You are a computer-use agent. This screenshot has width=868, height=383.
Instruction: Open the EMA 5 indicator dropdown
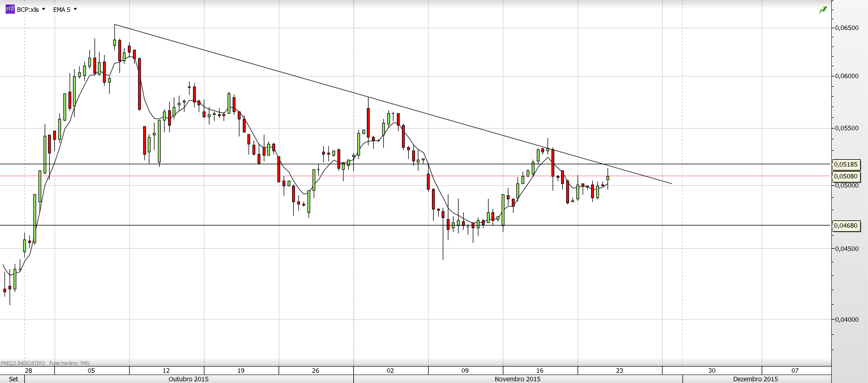(65, 10)
